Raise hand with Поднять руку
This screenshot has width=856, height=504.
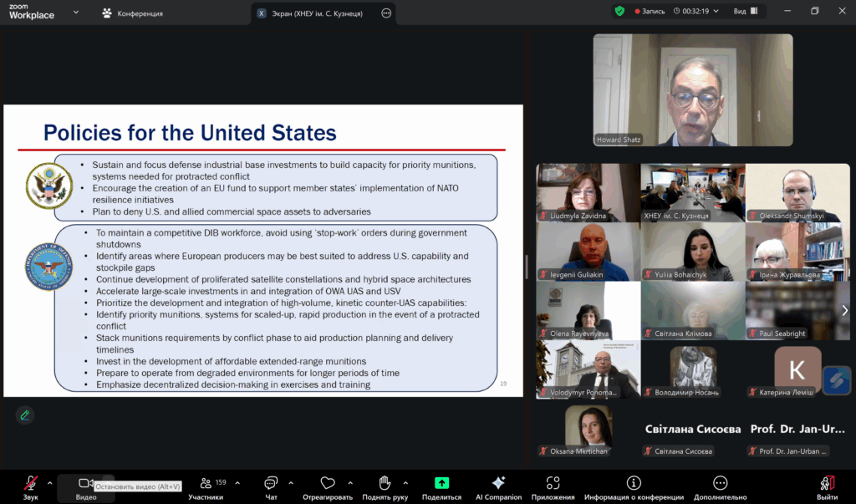384,486
